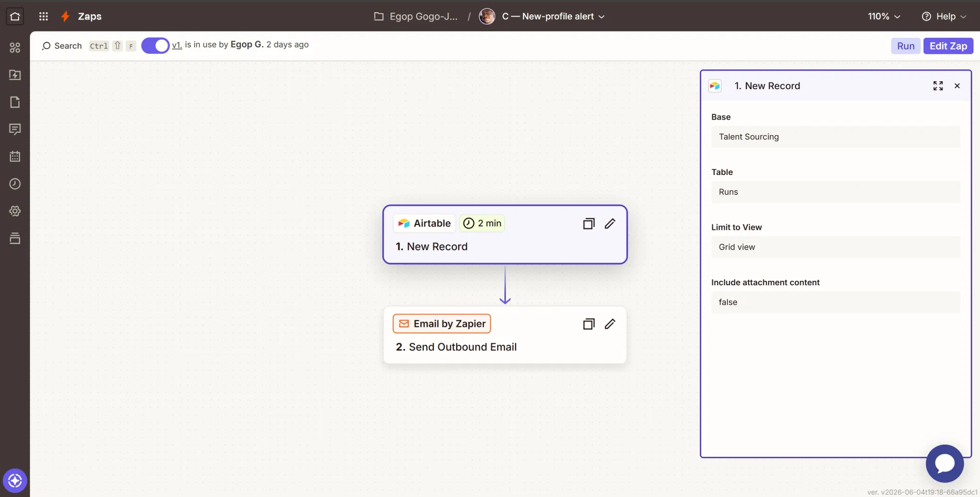The height and width of the screenshot is (497, 980).
Task: Open the comments icon in sidebar
Action: 15,129
